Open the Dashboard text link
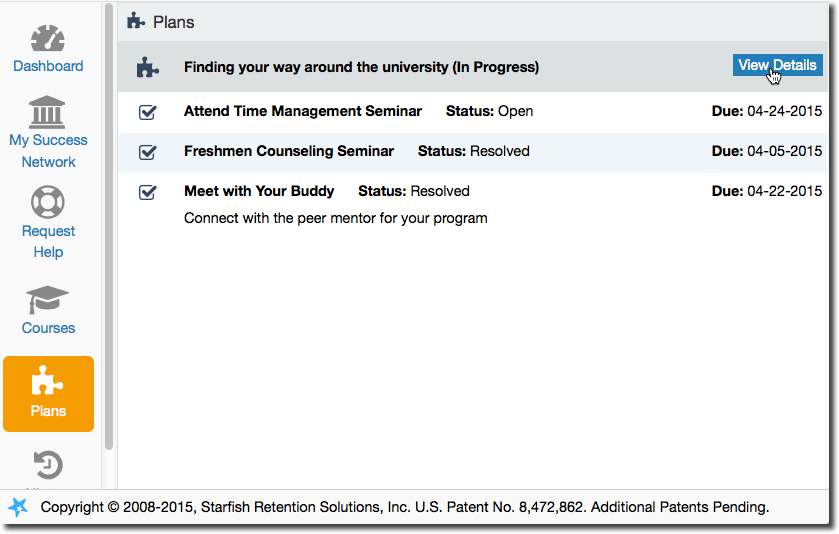 [48, 66]
